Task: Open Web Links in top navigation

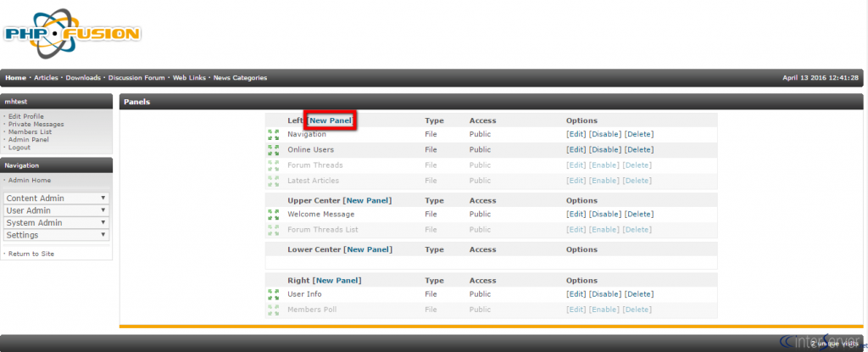Action: 189,77
